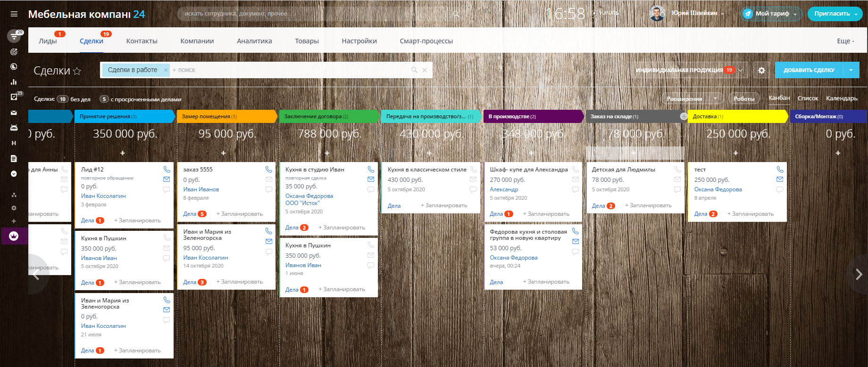Open kanban settings gear next to Добавить сделку
Screen dimensions: 868x367
tap(761, 70)
